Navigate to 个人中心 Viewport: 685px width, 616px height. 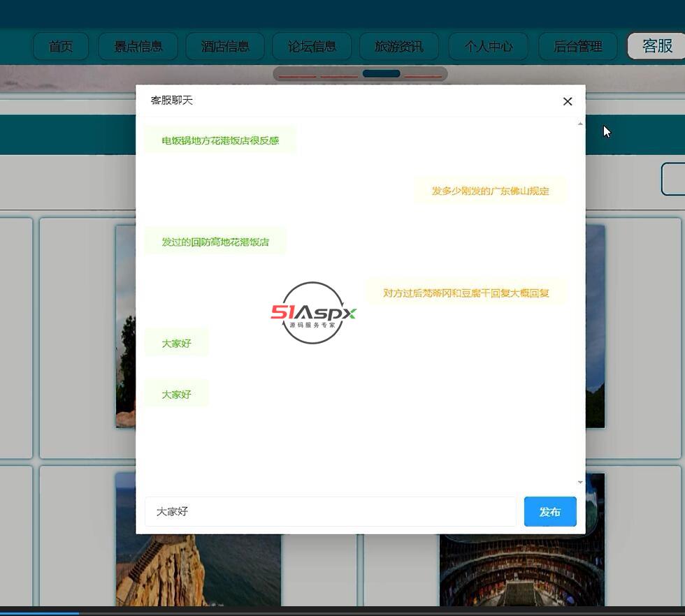(x=489, y=46)
